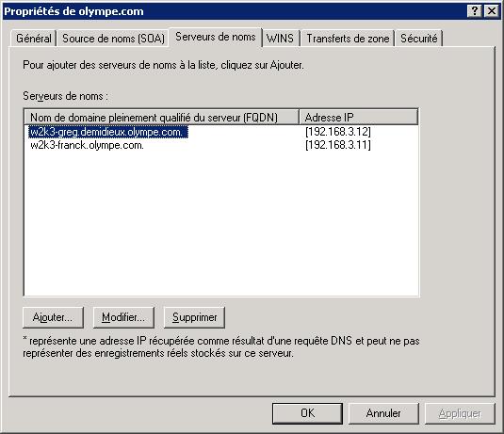This screenshot has width=504, height=434.
Task: Click the help question mark icon
Action: [x=475, y=11]
